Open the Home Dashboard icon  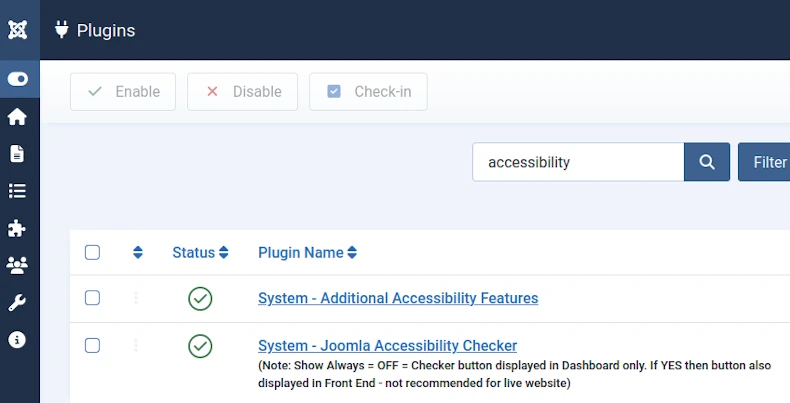click(x=17, y=117)
